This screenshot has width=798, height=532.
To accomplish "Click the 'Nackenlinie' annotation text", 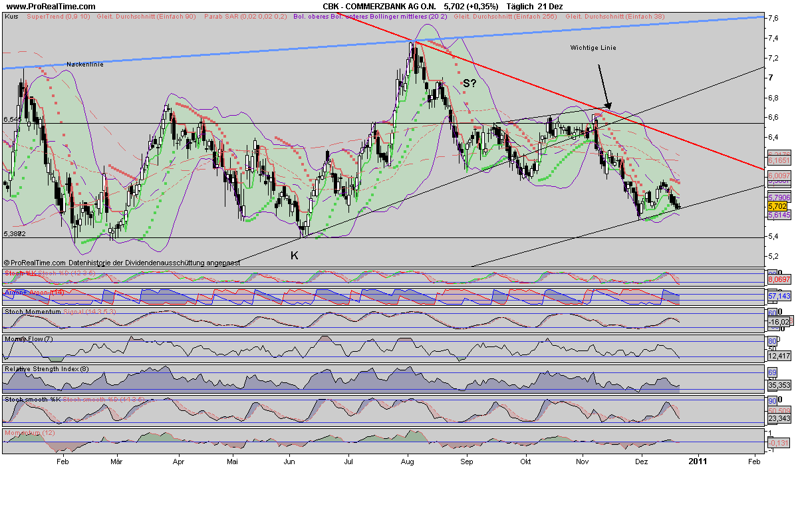I will 86,64.
